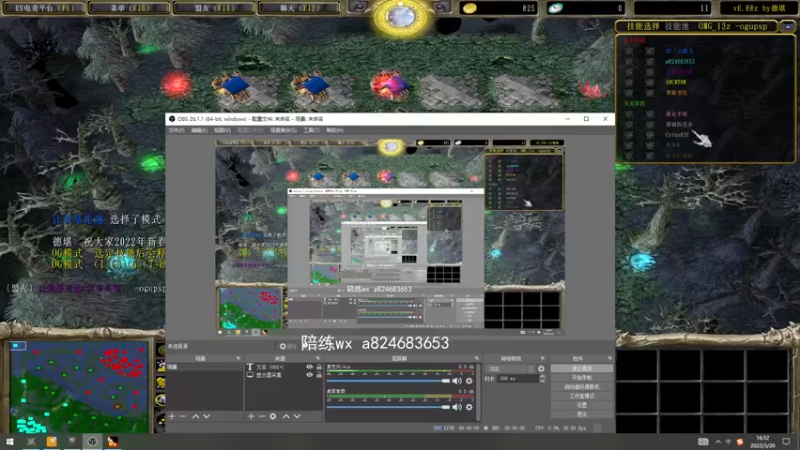Collapse the game scoreboard arrow button

pos(788,26)
